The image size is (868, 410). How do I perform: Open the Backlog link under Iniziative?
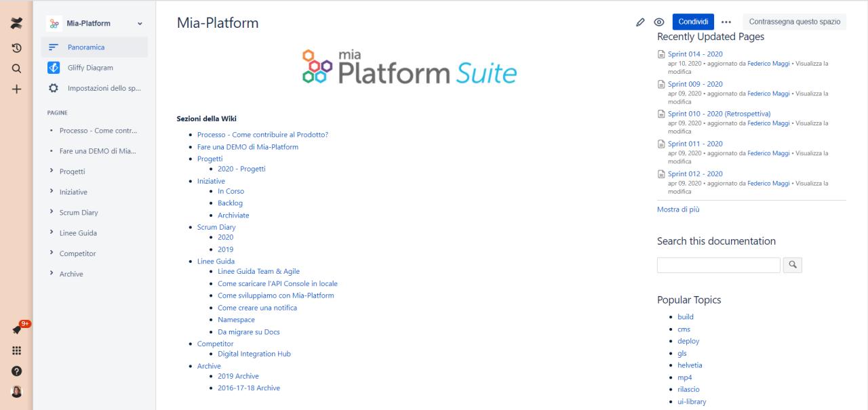230,203
